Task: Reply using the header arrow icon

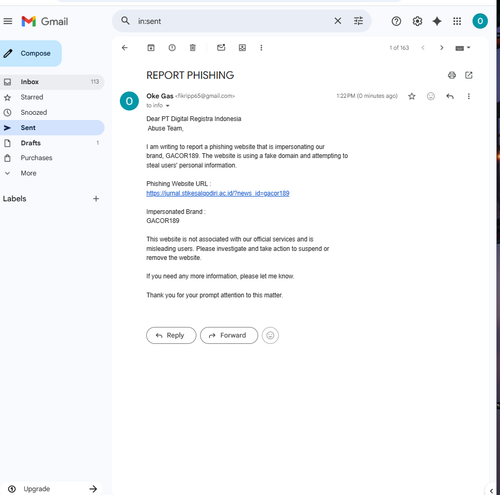Action: (450, 96)
